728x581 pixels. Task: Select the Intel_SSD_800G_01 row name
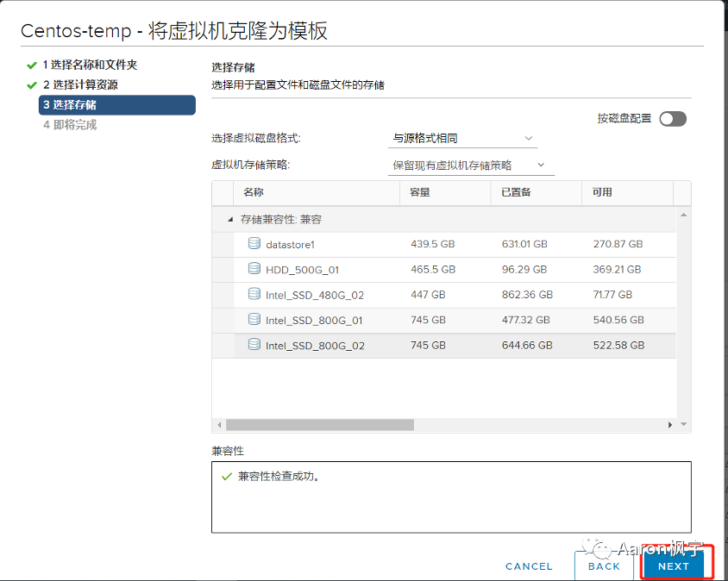tap(314, 320)
